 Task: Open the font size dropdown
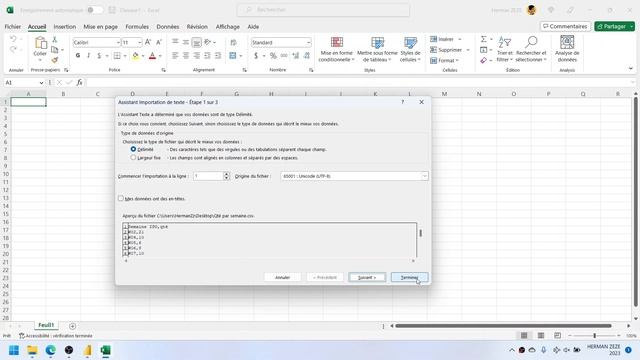coord(140,42)
